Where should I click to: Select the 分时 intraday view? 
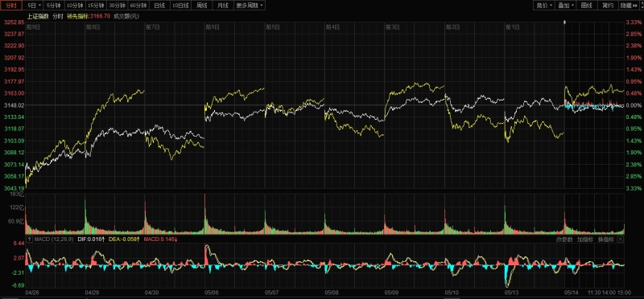11,6
